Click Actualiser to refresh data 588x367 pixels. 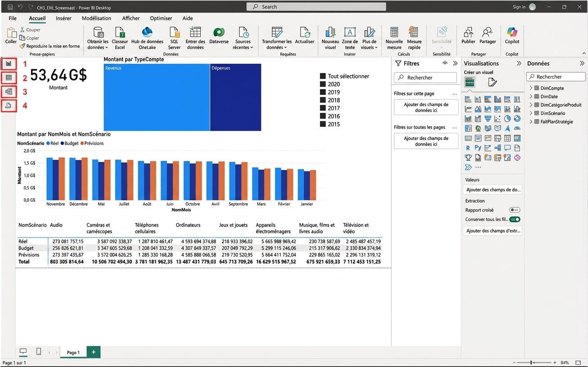[x=305, y=36]
